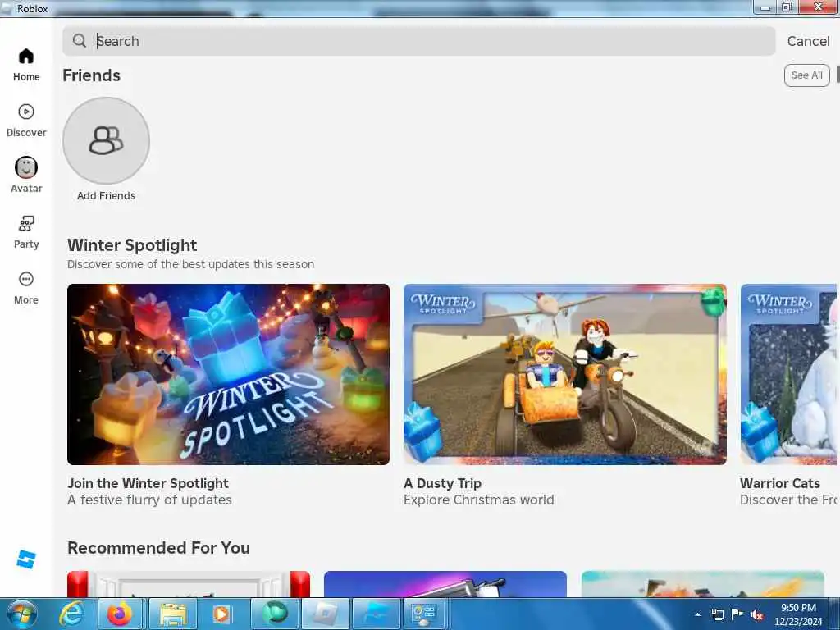Screen dimensions: 840x630
Task: Click the 'Explore Christmas world' text
Action: [478, 500]
